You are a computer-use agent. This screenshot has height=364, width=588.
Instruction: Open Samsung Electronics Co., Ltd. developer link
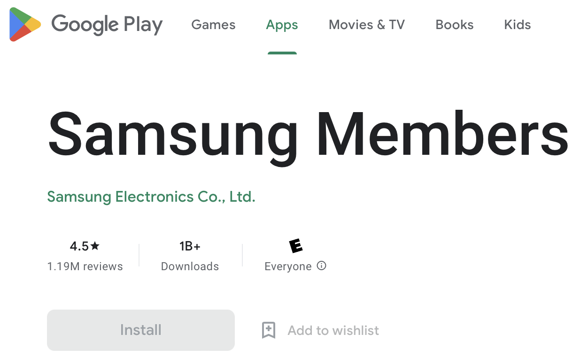151,197
